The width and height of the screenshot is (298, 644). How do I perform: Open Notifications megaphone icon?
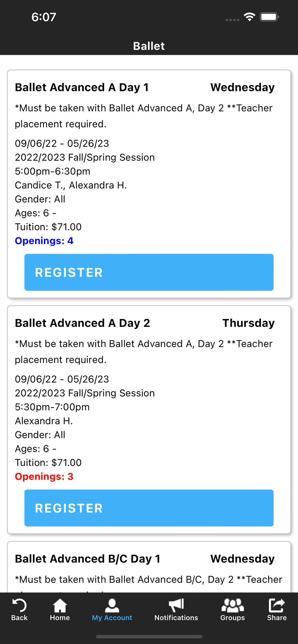176,605
